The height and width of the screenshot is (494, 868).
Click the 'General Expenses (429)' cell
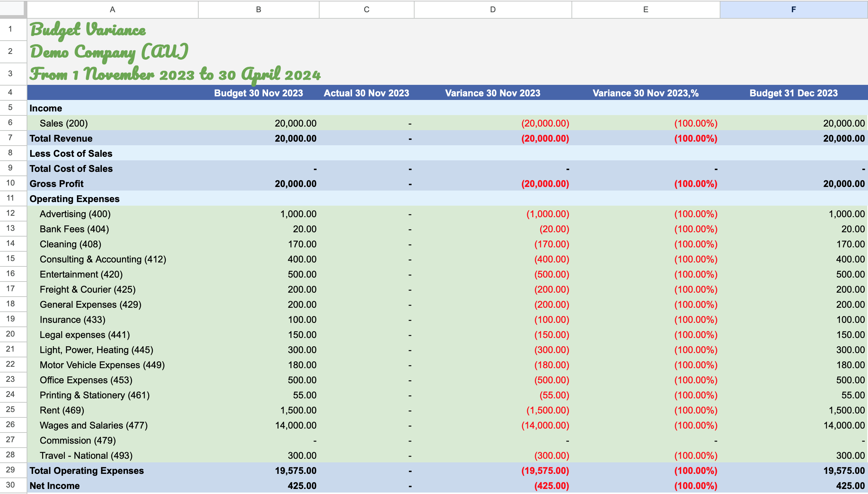pos(113,305)
